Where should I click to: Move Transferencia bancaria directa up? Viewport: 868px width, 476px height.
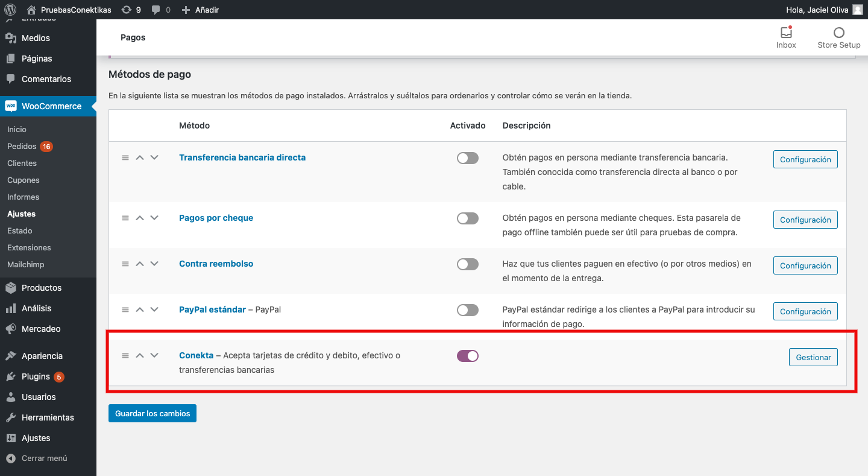tap(140, 157)
